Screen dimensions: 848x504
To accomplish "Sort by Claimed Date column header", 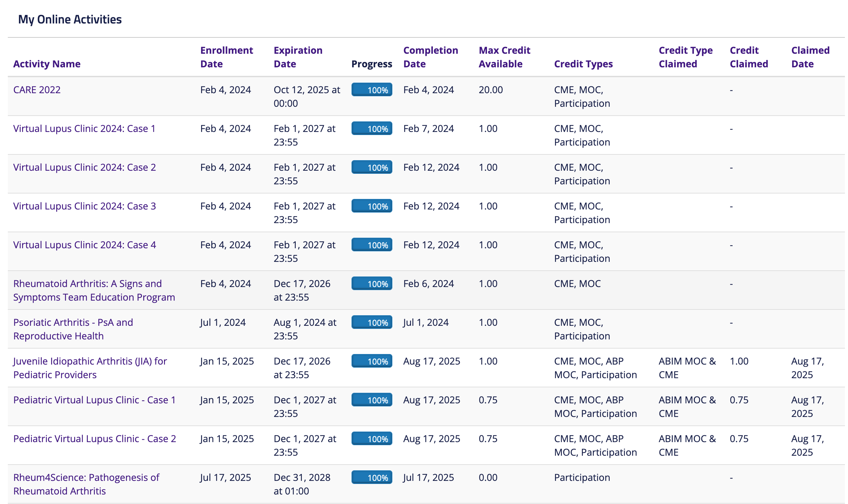I will (811, 57).
